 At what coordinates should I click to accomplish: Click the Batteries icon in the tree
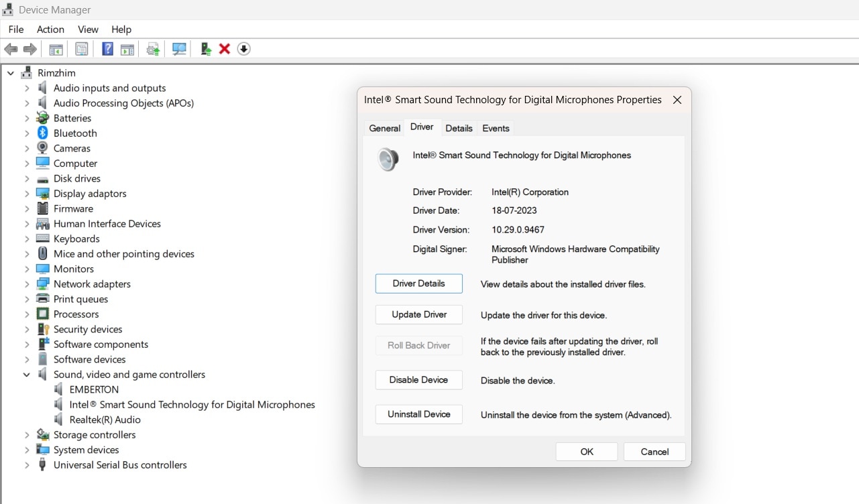coord(43,118)
